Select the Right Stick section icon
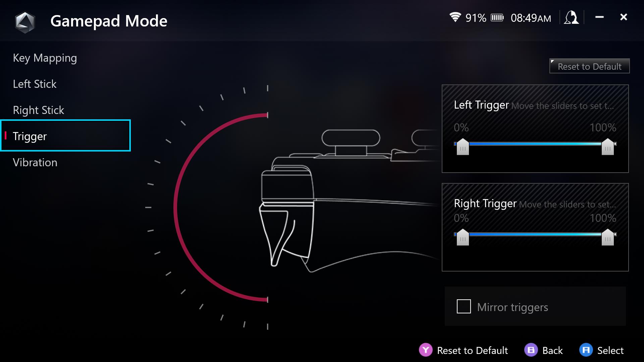This screenshot has height=362, width=644. pos(38,109)
